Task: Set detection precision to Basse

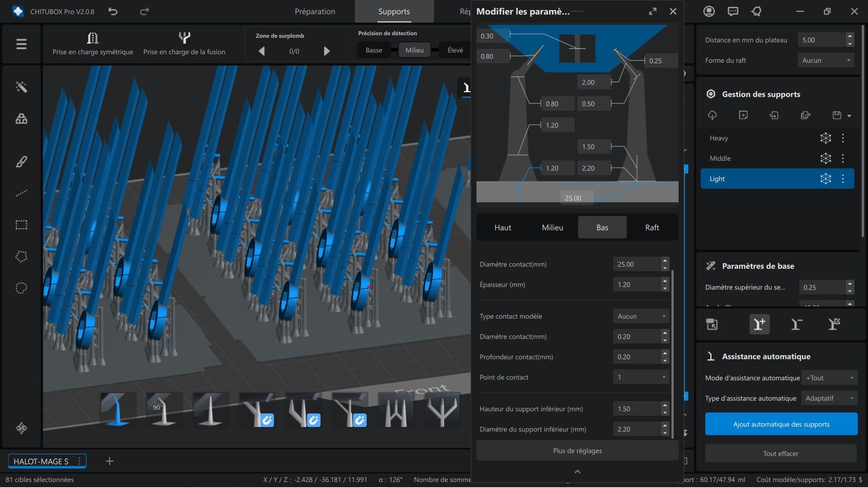Action: (x=373, y=50)
